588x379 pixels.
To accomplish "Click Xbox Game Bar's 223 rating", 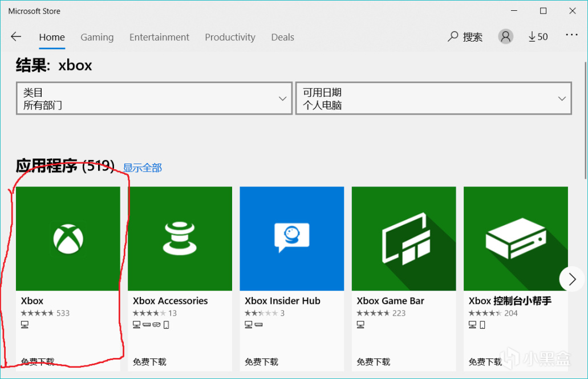I will click(x=381, y=313).
